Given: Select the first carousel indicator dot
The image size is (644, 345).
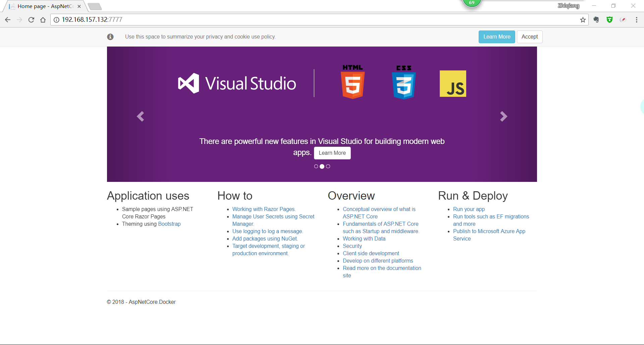Looking at the screenshot, I should tap(316, 166).
